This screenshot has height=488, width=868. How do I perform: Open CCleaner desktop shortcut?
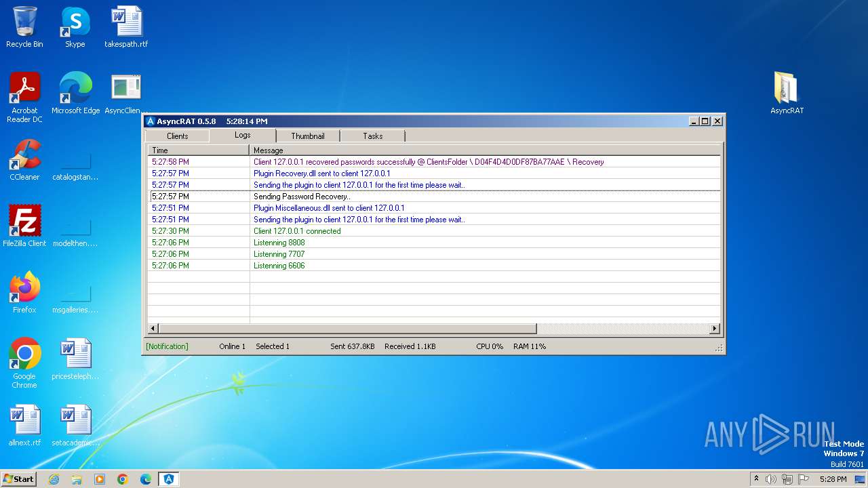pyautogui.click(x=24, y=160)
